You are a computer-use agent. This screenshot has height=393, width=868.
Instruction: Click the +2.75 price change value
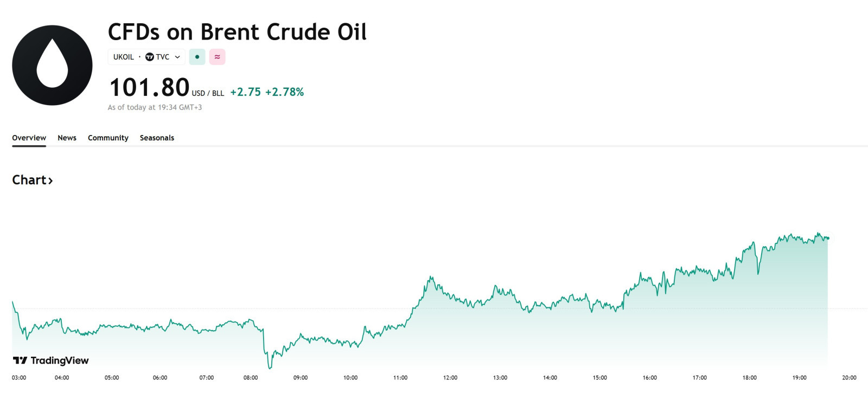pos(245,92)
